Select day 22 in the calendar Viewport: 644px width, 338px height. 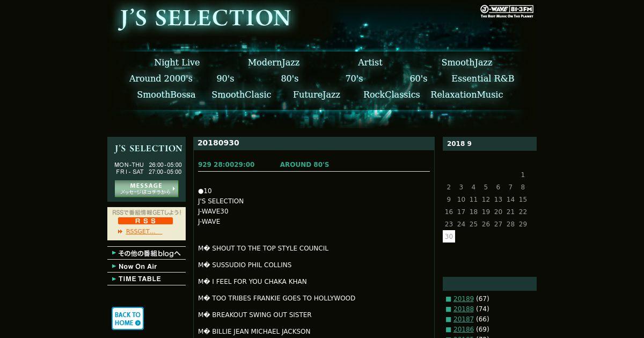click(523, 212)
